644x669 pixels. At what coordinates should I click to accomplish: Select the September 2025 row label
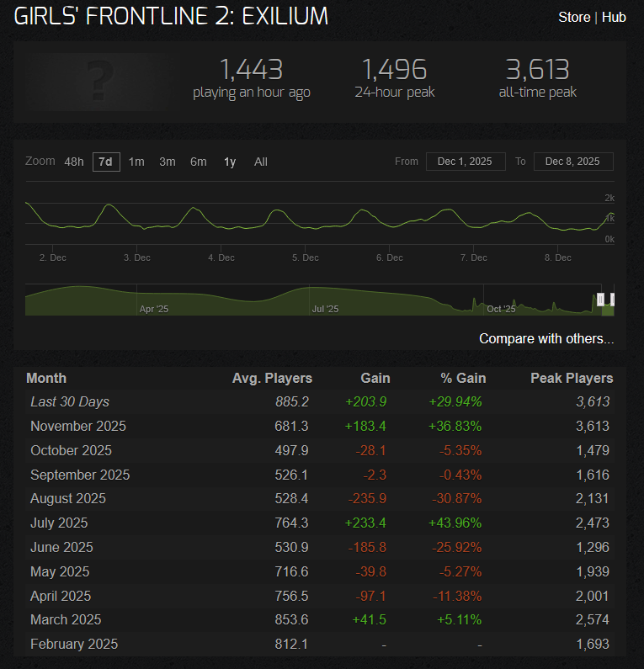[80, 475]
